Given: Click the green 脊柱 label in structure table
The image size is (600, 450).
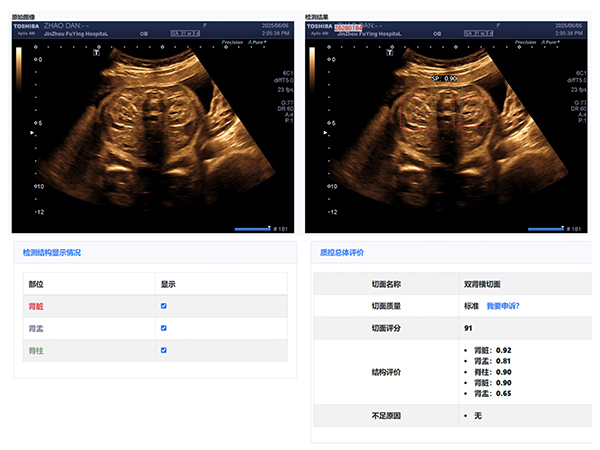Looking at the screenshot, I should (x=35, y=350).
